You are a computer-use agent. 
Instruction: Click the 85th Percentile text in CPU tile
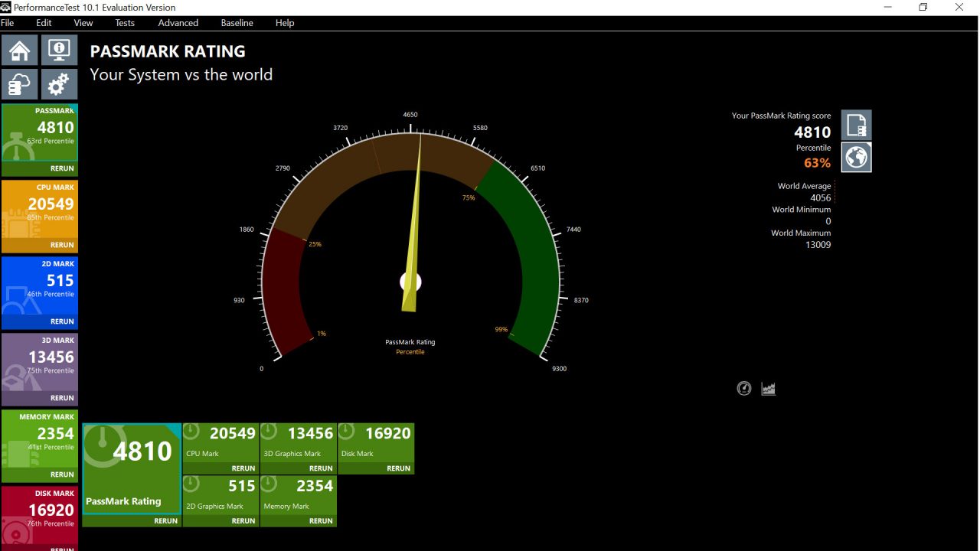point(51,217)
